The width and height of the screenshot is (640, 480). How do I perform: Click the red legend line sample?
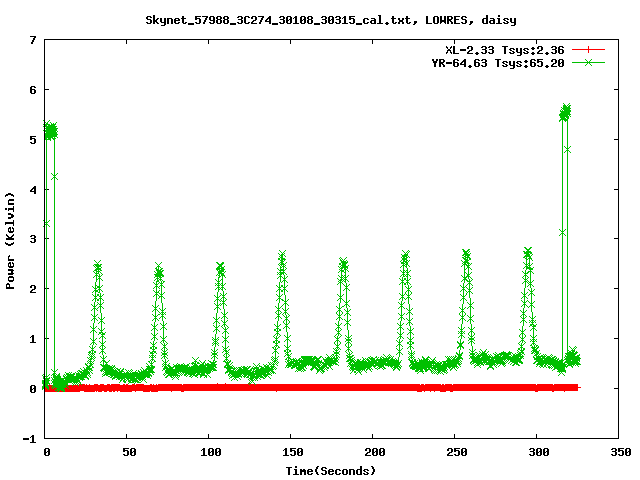pos(588,50)
